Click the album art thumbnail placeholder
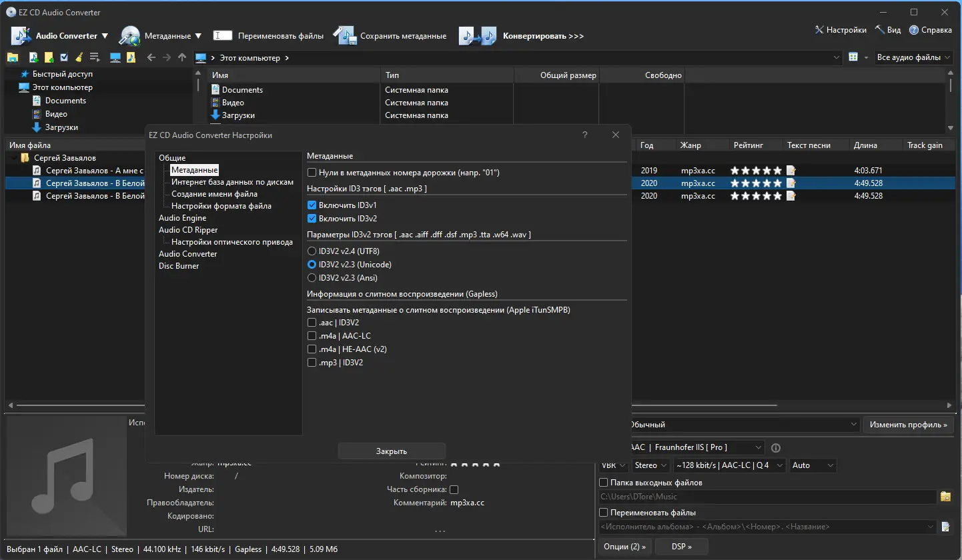The width and height of the screenshot is (962, 560). click(x=65, y=475)
